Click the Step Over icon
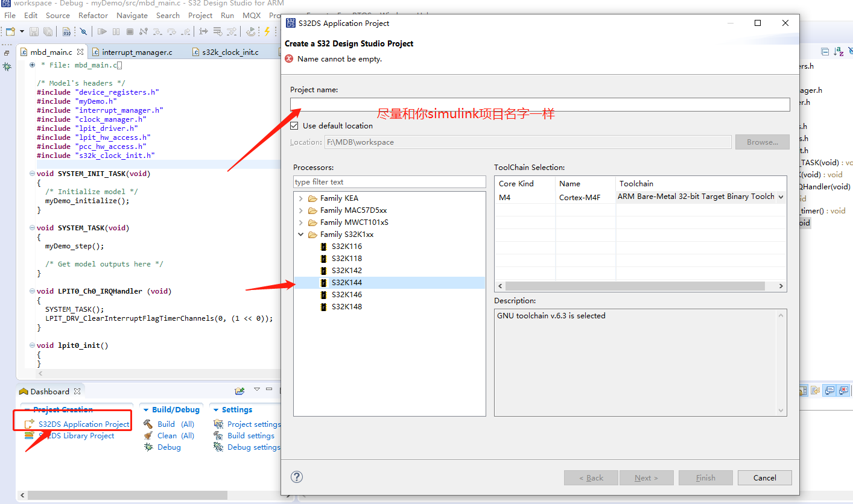 (x=171, y=31)
